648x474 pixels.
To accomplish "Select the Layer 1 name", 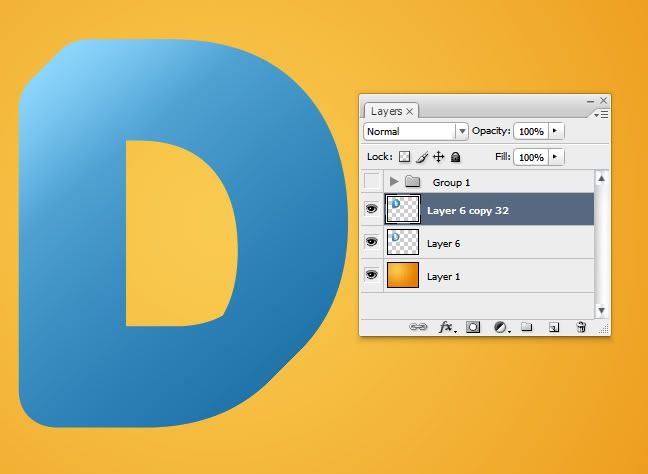I will (x=443, y=276).
